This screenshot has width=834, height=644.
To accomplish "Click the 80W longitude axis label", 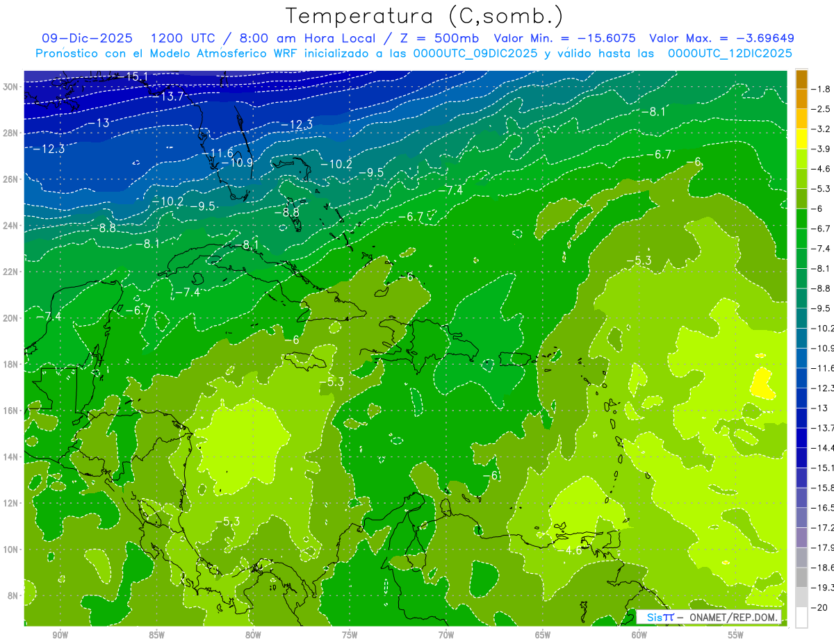I will pos(253,635).
